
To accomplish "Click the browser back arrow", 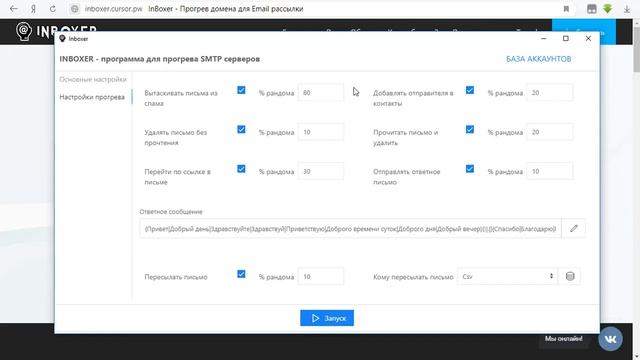I will pyautogui.click(x=13, y=9).
